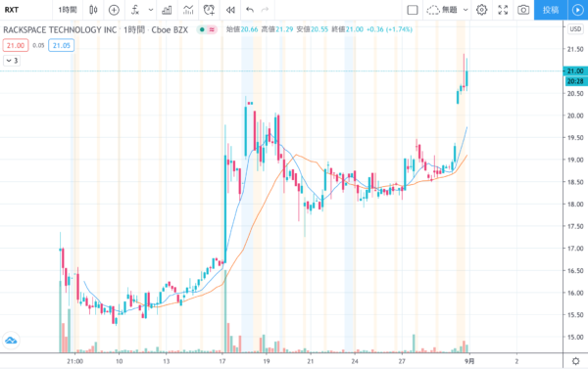Change the 1時間 time interval

68,10
